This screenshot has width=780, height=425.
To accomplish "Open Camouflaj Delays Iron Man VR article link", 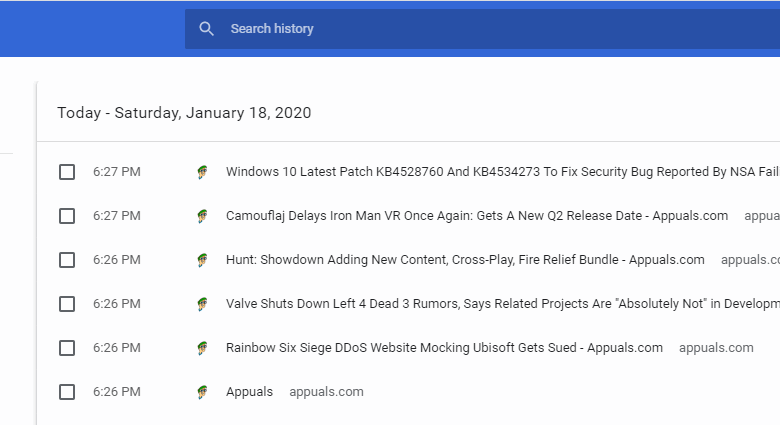I will [x=477, y=216].
